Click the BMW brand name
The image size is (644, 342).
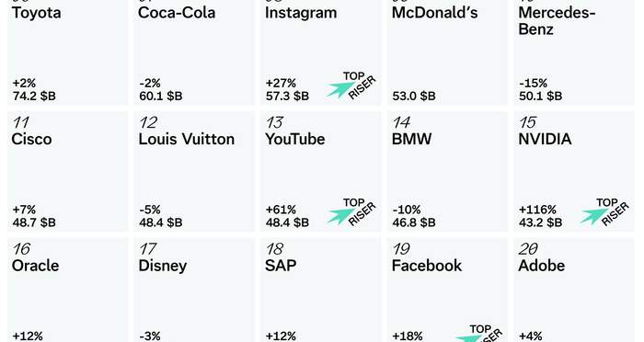(x=411, y=139)
